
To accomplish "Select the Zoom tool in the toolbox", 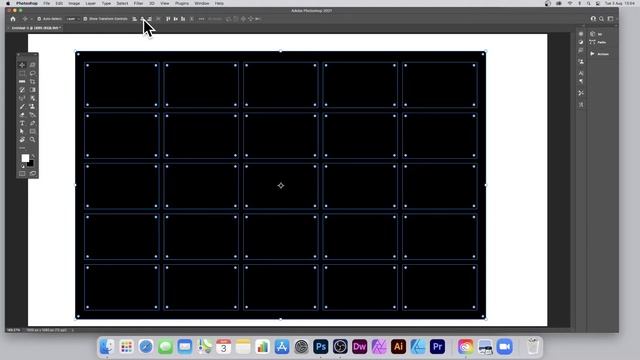I will pos(32,140).
